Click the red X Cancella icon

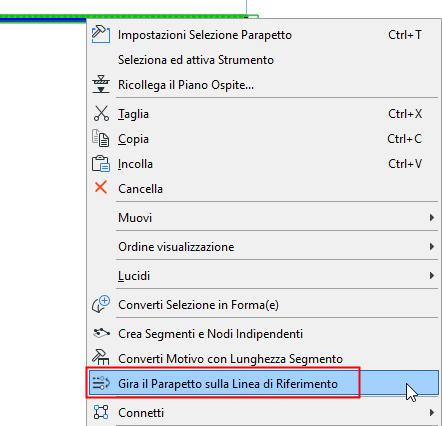click(101, 187)
